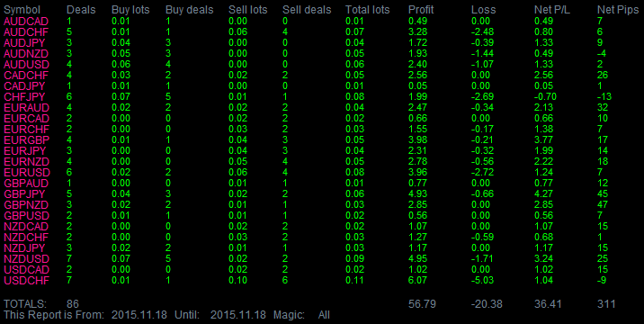Select the NZDUSD symbol
Viewport: 644px width, 324px height.
tap(26, 259)
